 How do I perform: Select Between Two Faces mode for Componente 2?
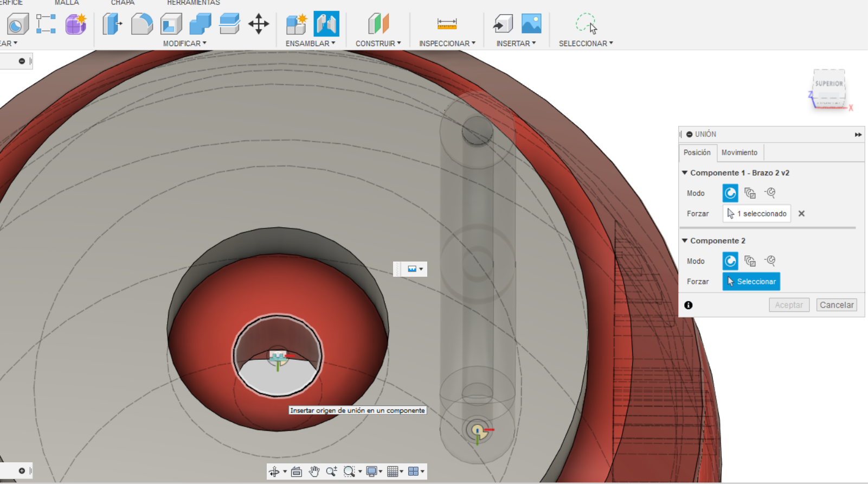(750, 261)
